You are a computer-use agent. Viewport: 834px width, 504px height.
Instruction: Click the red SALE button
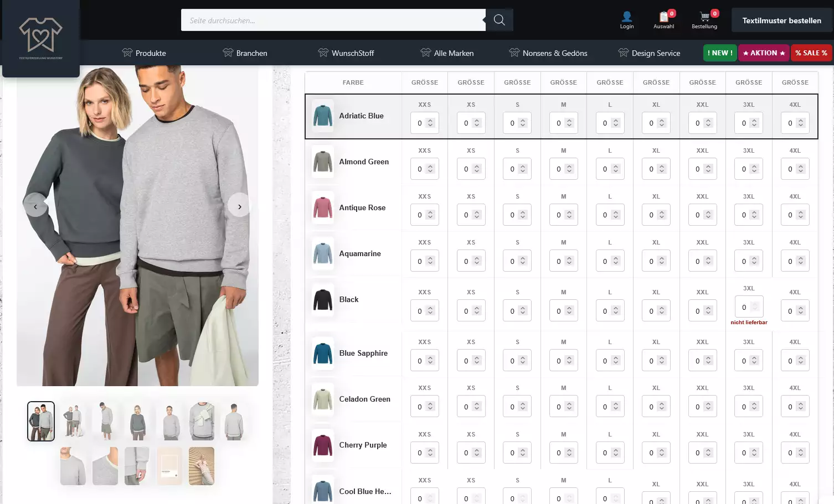811,53
